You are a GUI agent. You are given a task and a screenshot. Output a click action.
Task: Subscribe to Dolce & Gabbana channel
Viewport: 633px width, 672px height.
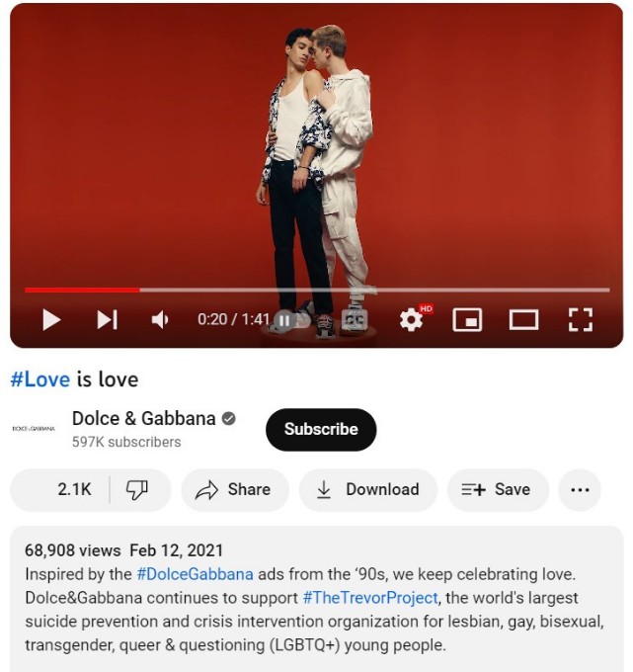(321, 430)
